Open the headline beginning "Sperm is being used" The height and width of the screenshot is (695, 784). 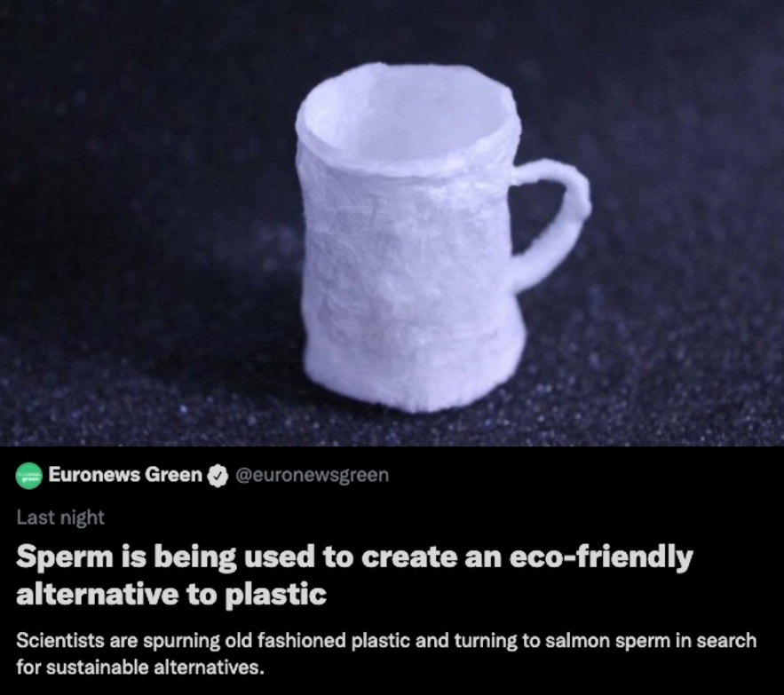(354, 576)
